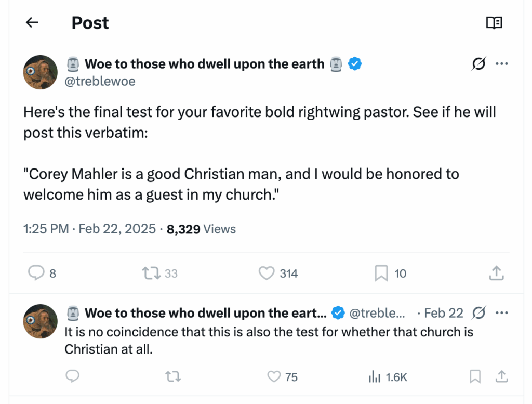Like the main post showing 314 likes
This screenshot has width=532, height=404.
[x=267, y=273]
